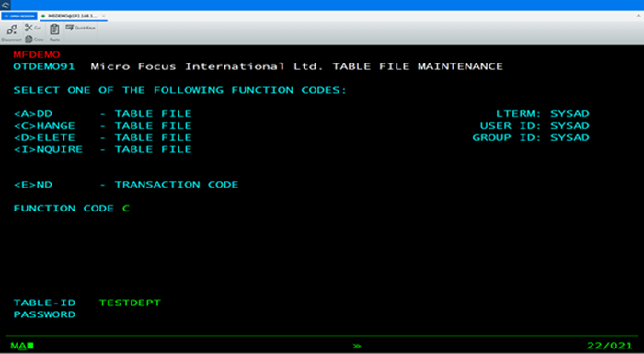644x354 pixels.
Task: Open the Quick Keys keyboard icon
Action: click(x=69, y=28)
